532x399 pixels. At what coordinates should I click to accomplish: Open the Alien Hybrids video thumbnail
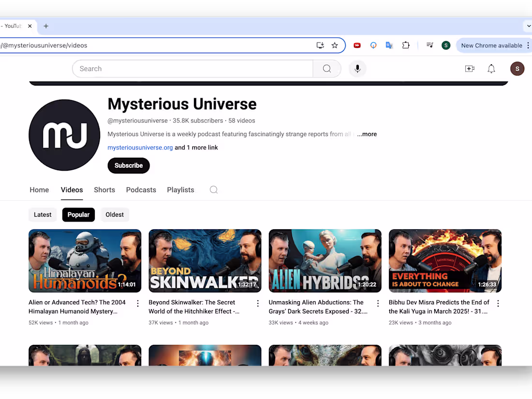pos(325,261)
